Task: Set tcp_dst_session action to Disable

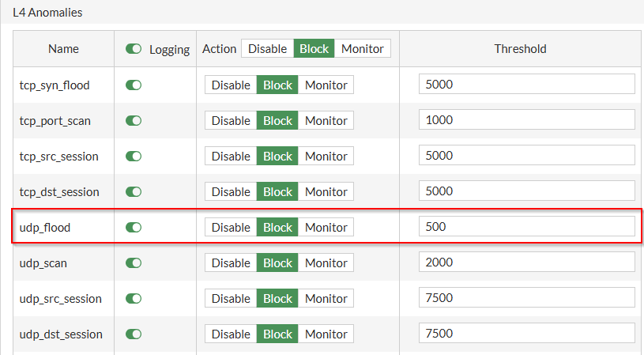Action: click(231, 191)
